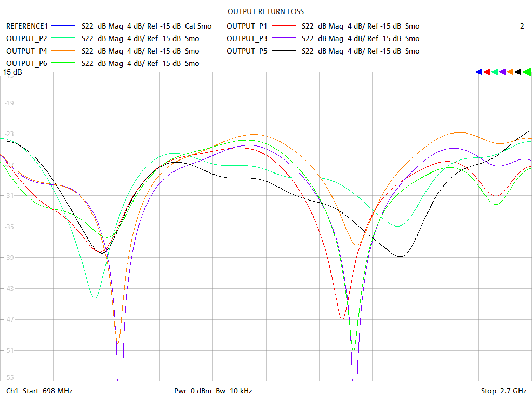Click the Pwr 0 dBm power value
Viewport: 532px width, 399px height.
tap(193, 391)
